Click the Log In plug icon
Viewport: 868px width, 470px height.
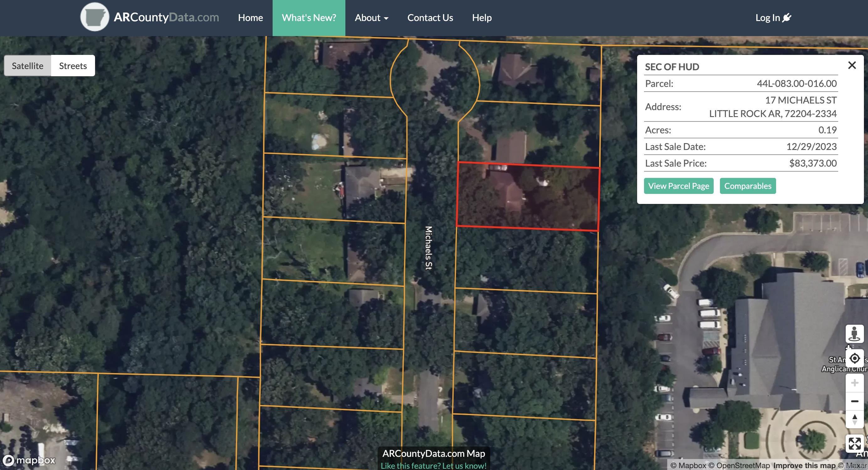pyautogui.click(x=787, y=18)
